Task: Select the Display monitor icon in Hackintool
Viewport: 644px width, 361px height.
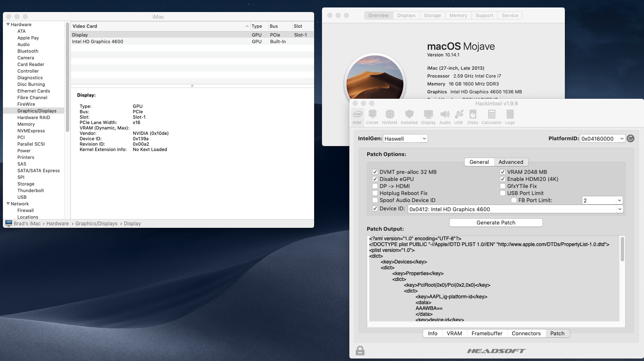Action: pyautogui.click(x=428, y=117)
